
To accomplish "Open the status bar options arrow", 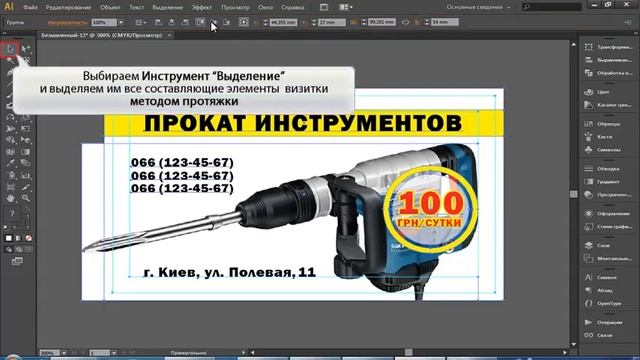I will 243,353.
